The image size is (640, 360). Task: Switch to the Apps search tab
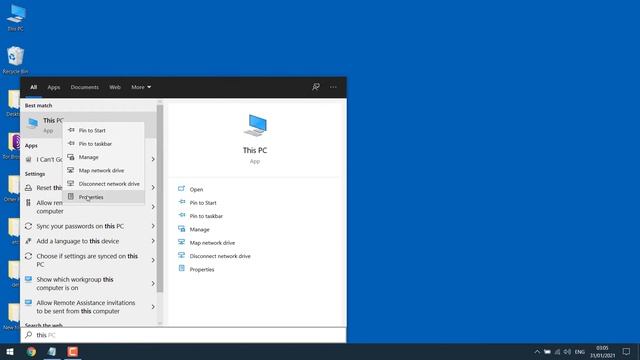pos(53,87)
